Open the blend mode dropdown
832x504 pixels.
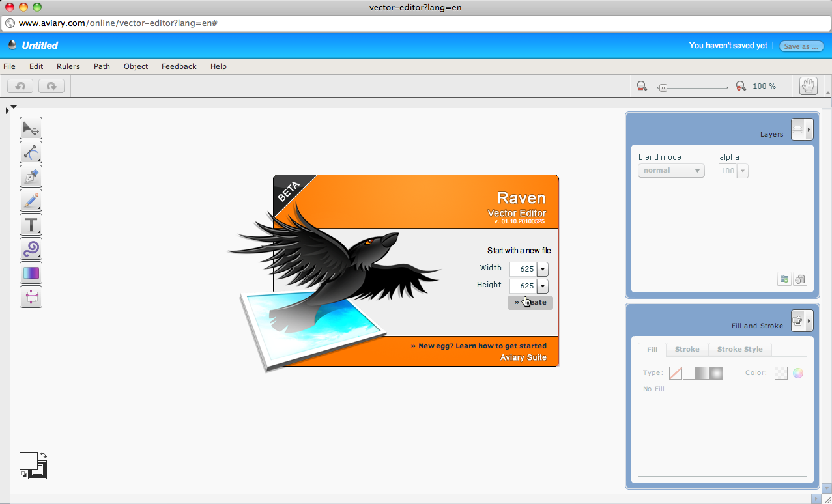click(x=671, y=171)
